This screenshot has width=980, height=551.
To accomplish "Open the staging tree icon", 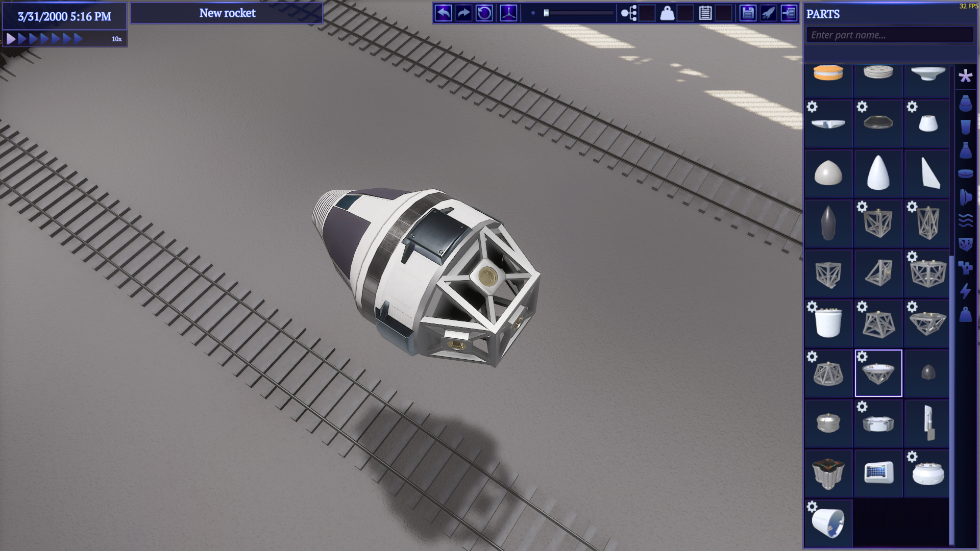I will coord(629,13).
